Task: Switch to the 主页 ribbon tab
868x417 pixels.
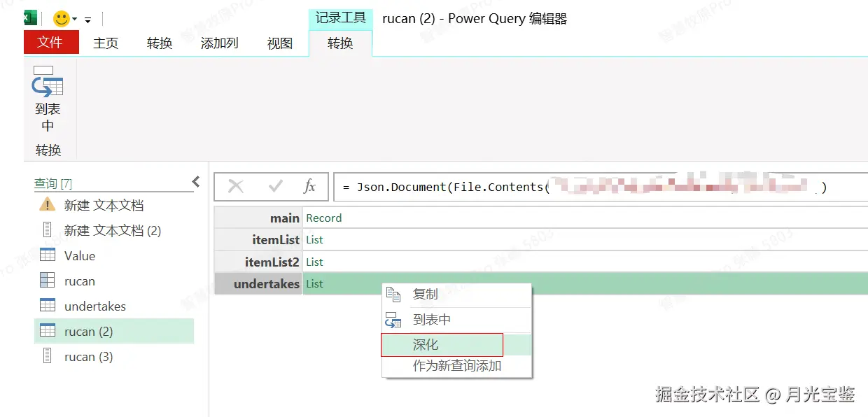Action: pyautogui.click(x=106, y=43)
